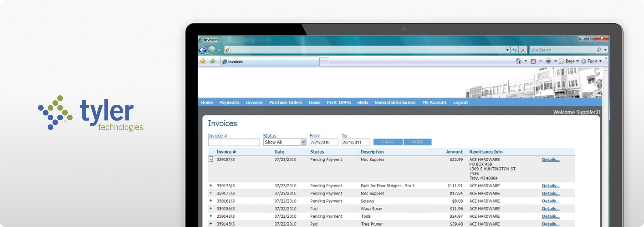Click the Wasp Spray description cell
Viewport: 644px width, 227px height.
(371, 209)
